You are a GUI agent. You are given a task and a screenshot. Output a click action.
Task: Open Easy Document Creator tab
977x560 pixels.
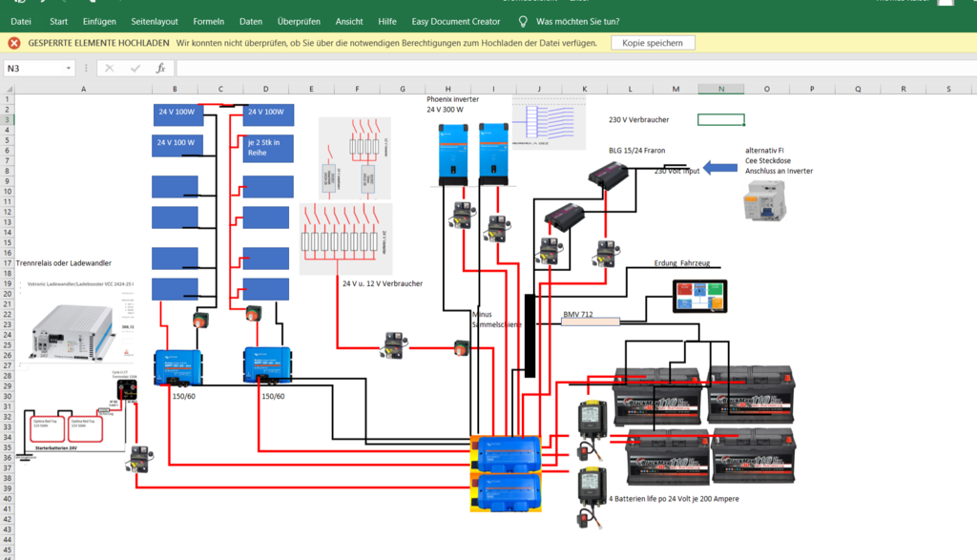pyautogui.click(x=455, y=21)
